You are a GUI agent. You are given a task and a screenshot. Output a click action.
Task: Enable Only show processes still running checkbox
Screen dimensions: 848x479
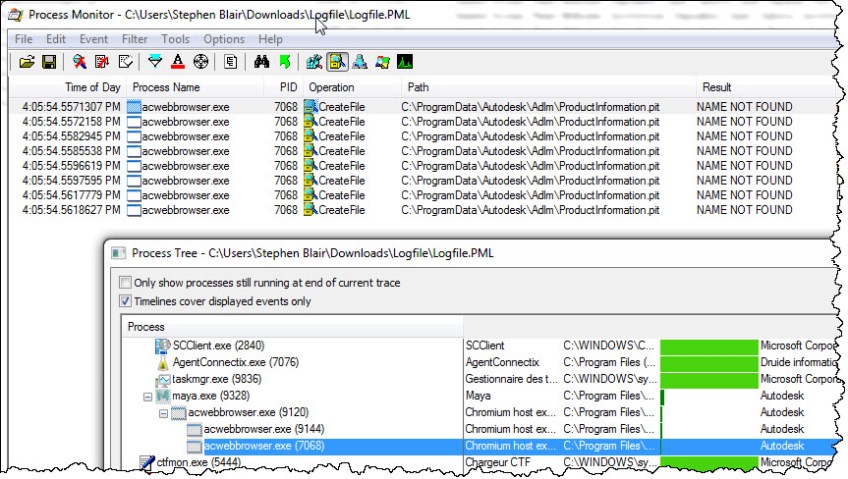click(x=125, y=282)
